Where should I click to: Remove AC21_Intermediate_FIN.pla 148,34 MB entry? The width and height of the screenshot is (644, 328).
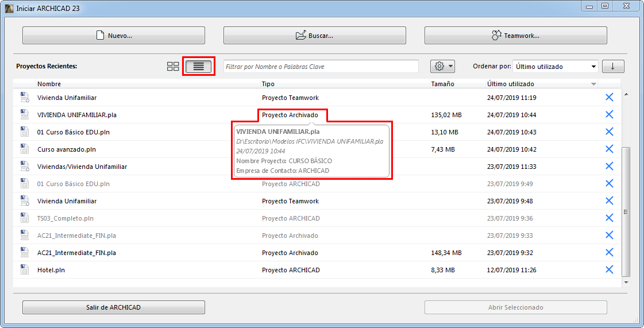click(609, 253)
